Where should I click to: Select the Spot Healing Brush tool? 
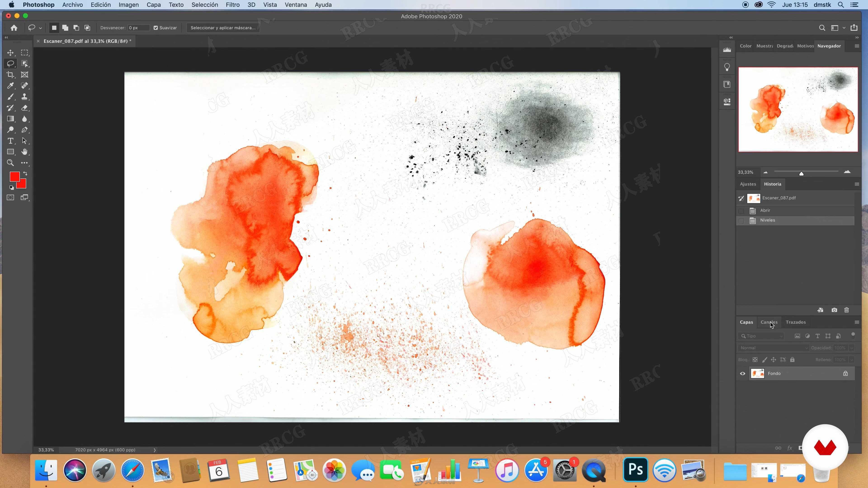[x=25, y=86]
